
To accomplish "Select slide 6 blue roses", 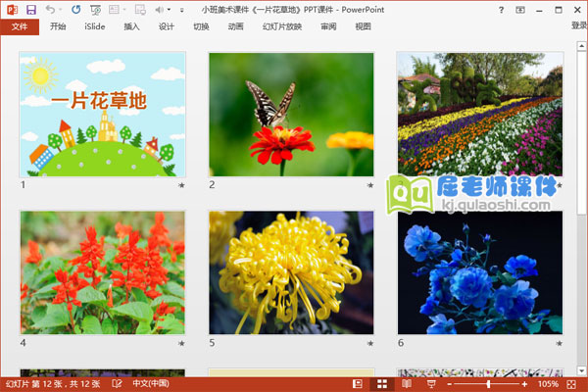I will (x=480, y=272).
